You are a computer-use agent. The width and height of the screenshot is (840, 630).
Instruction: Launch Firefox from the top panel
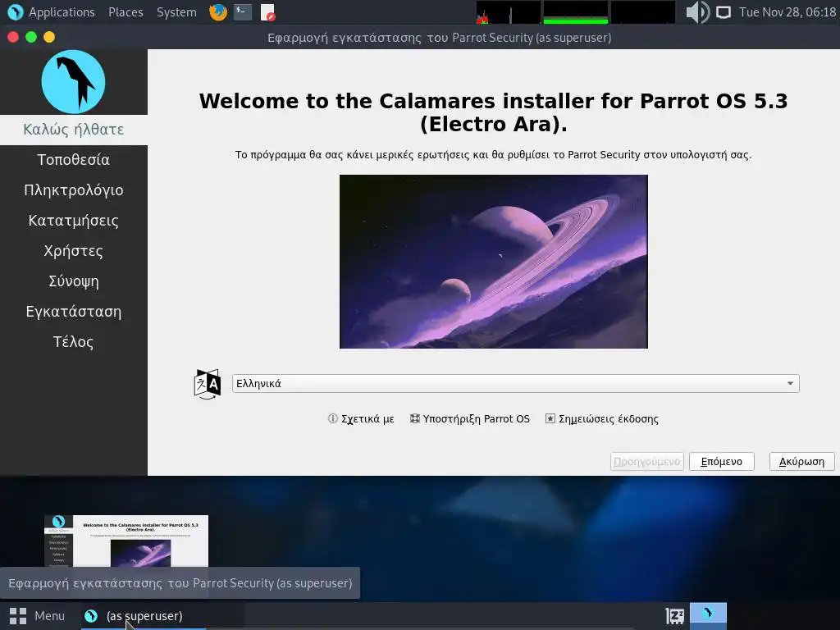[218, 11]
